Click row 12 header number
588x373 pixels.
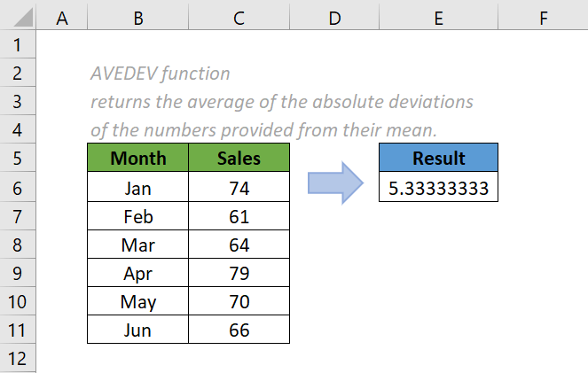(19, 359)
